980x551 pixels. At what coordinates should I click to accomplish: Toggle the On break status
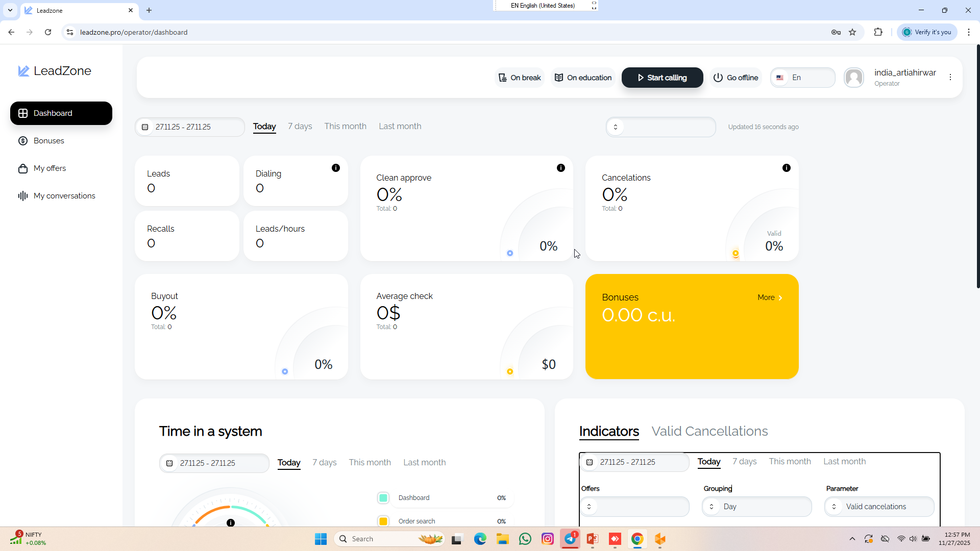(x=520, y=78)
